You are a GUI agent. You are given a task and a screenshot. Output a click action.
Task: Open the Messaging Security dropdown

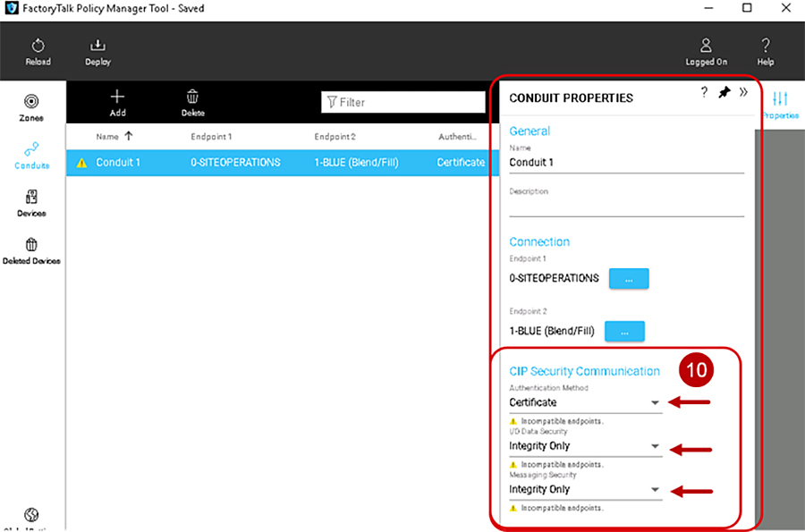click(x=585, y=490)
